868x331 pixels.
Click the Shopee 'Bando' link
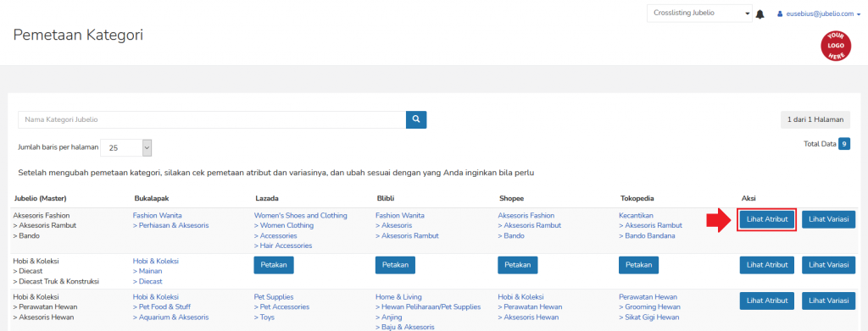(510, 235)
